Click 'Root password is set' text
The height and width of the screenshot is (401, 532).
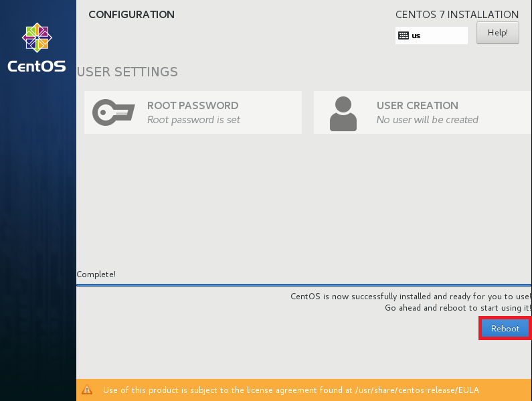(193, 120)
